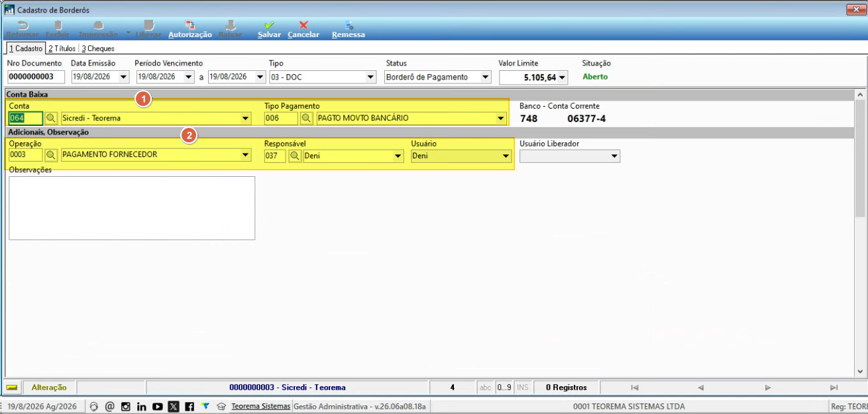The width and height of the screenshot is (868, 414).
Task: Open the Usuário Liberador dropdown
Action: (x=615, y=156)
